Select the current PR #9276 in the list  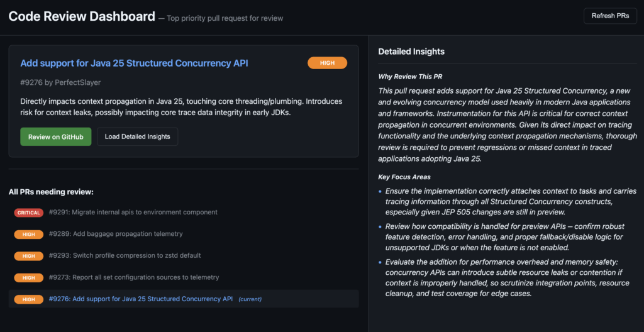tap(184, 299)
